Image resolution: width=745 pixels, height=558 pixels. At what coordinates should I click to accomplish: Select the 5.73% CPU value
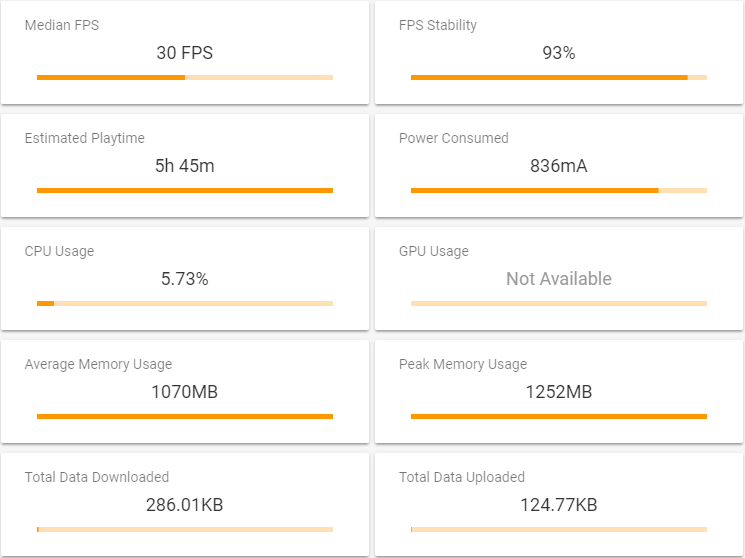coord(185,279)
